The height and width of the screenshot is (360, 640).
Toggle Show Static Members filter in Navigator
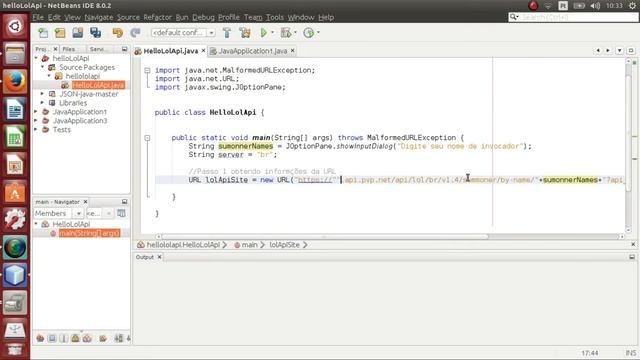coord(64,338)
